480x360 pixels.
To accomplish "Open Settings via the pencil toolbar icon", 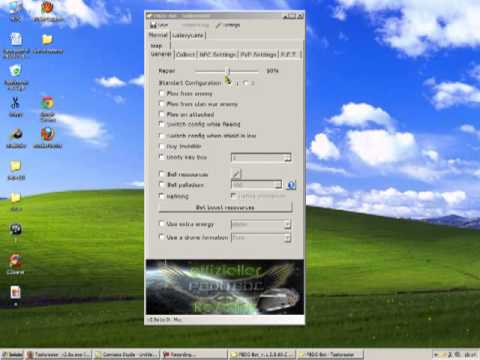I will click(x=219, y=25).
